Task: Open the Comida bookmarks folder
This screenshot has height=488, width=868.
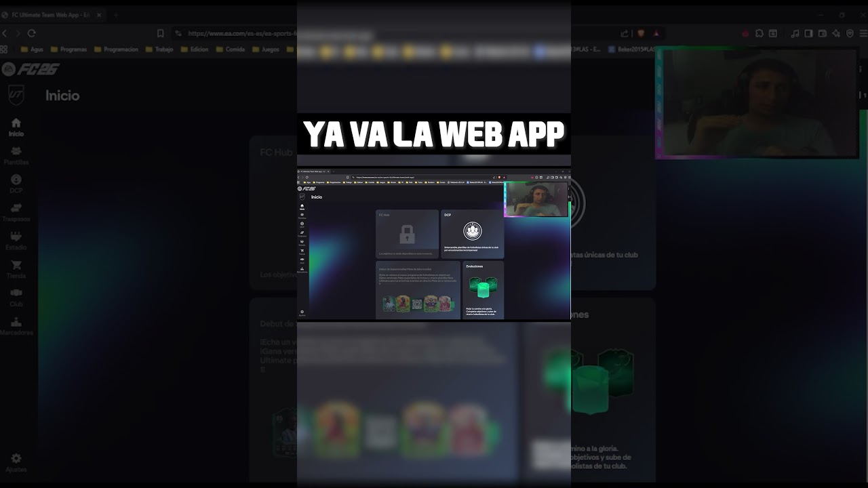Action: (231, 49)
